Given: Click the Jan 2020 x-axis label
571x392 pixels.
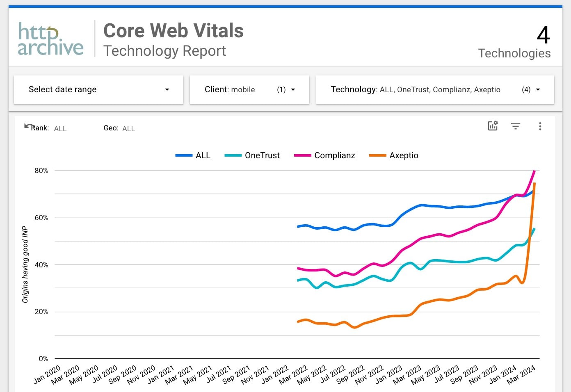Looking at the screenshot, I should pos(47,374).
